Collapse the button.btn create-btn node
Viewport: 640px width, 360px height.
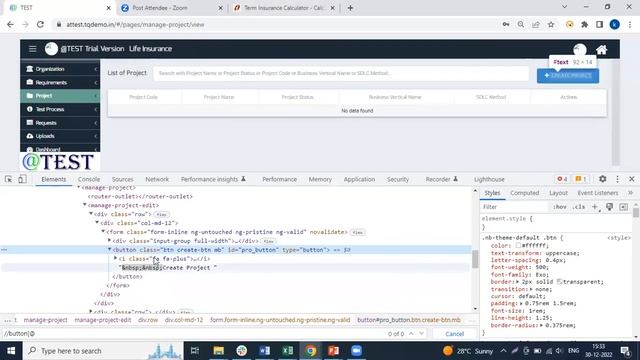click(x=109, y=249)
